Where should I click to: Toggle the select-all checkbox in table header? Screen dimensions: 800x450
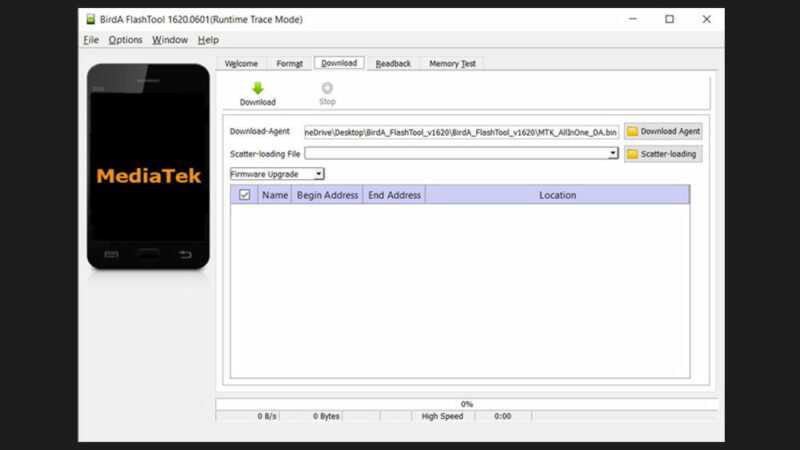pos(244,195)
